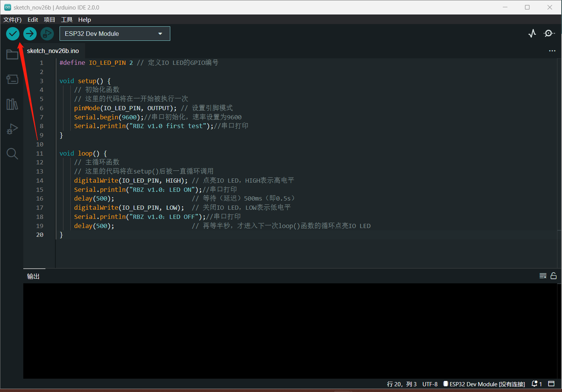This screenshot has width=562, height=392.
Task: Click digitalWrite(IO_LED_PIN, LOW) line
Action: (129, 208)
